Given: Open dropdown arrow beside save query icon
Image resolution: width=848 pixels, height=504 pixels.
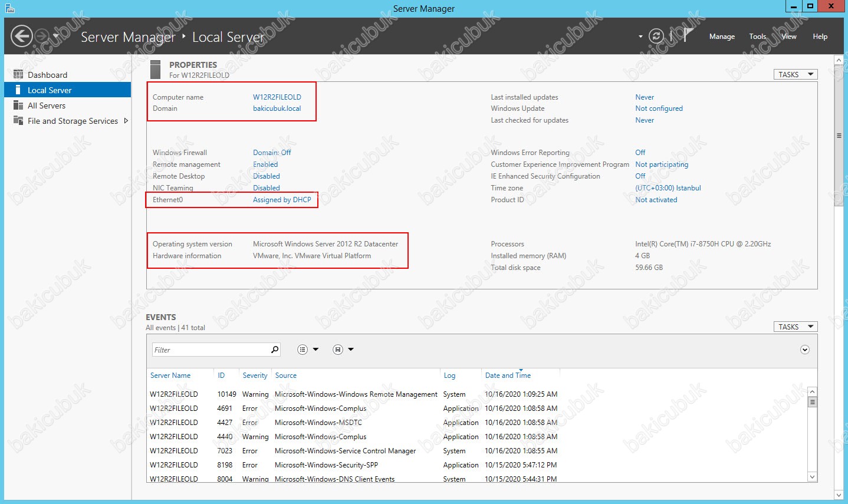Looking at the screenshot, I should click(351, 350).
